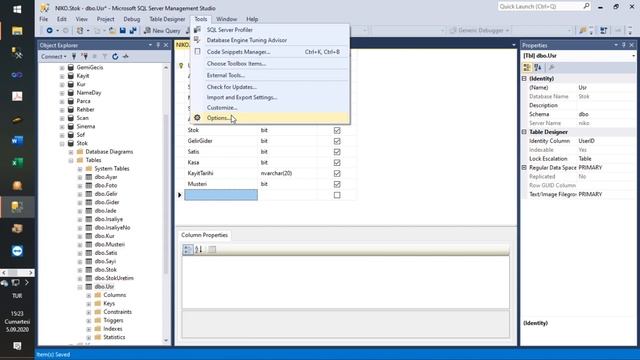Toggle Allow Nulls for GelirGider column

click(337, 141)
